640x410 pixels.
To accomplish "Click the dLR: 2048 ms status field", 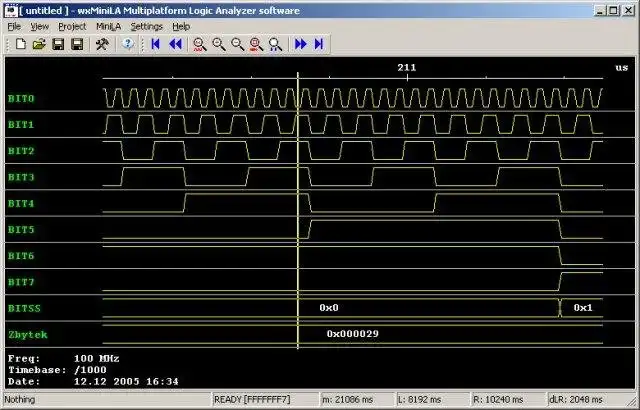I will (x=586, y=399).
